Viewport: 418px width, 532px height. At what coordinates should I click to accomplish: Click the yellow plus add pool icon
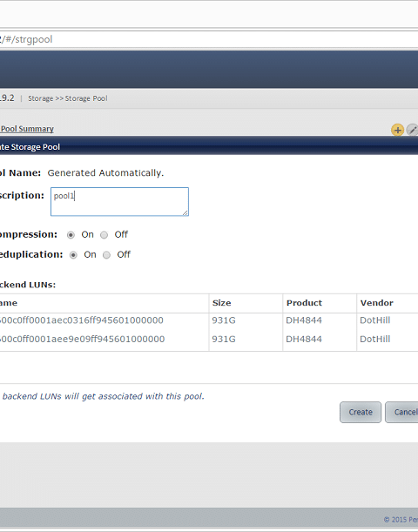pos(397,130)
